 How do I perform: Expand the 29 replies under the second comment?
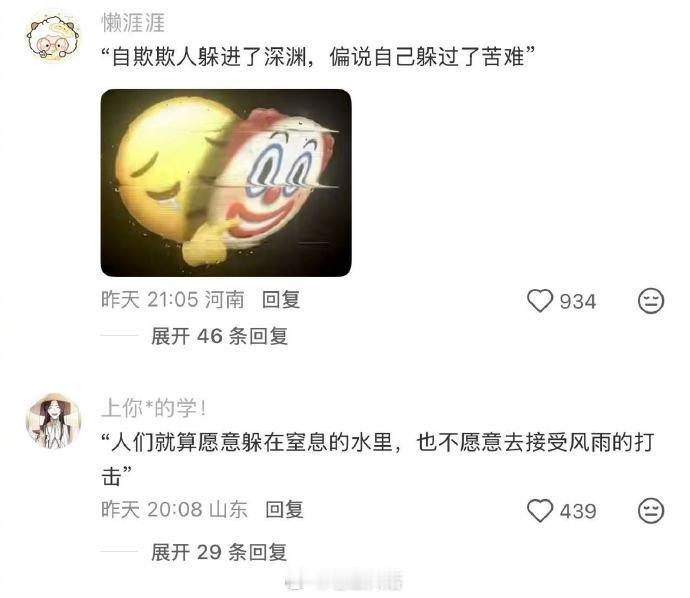click(x=219, y=552)
